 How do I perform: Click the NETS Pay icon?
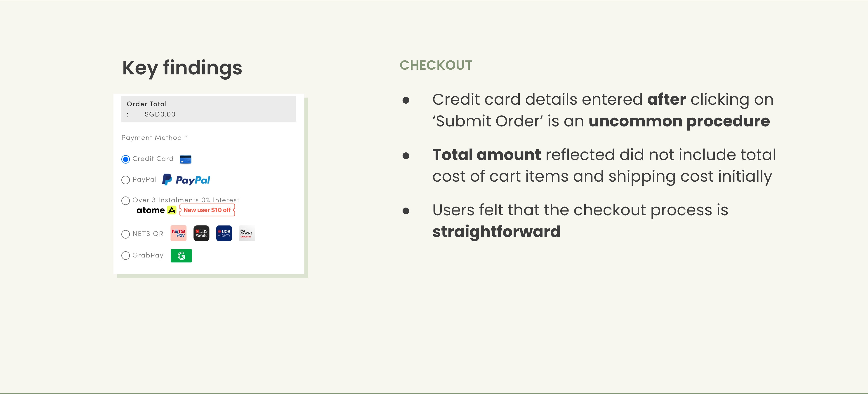[178, 233]
